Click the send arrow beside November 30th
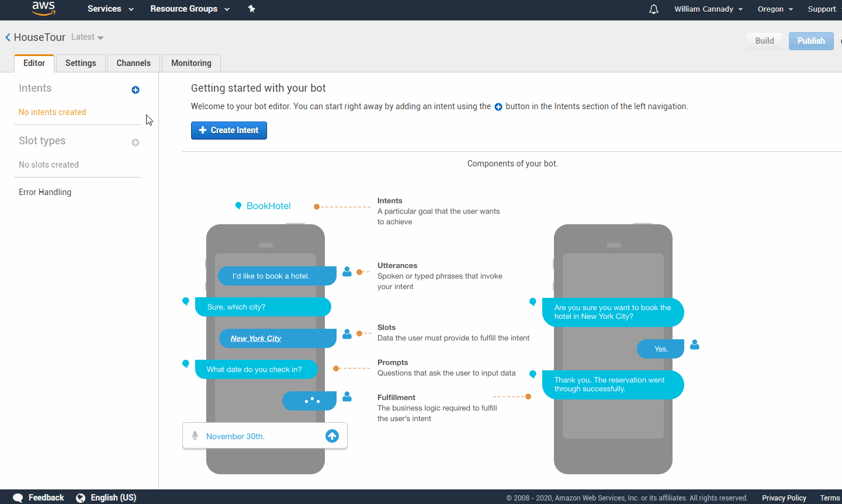This screenshot has width=842, height=504. [x=332, y=436]
